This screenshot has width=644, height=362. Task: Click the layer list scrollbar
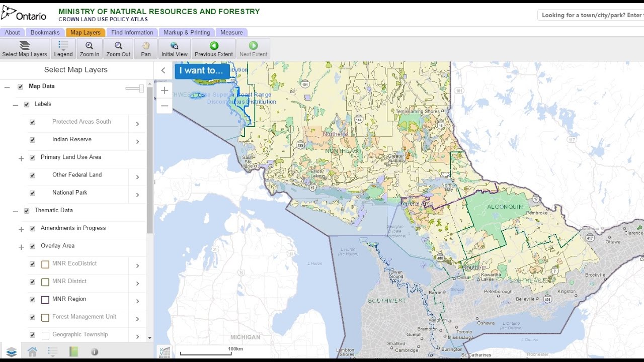150,161
